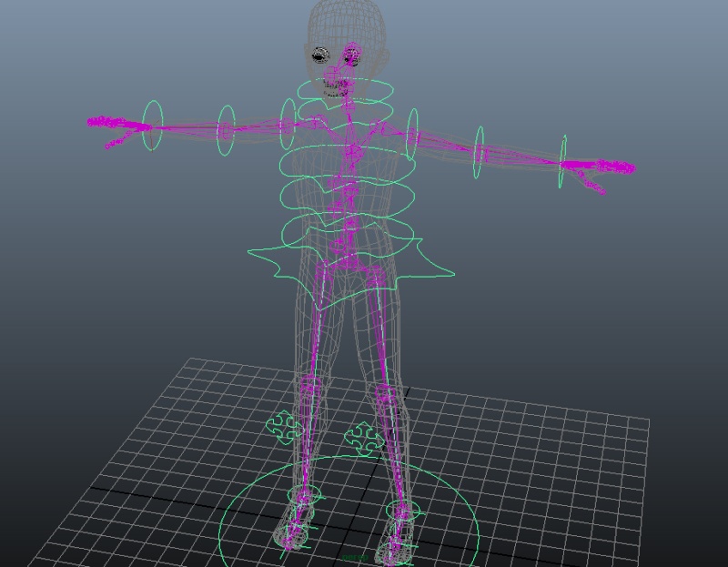The width and height of the screenshot is (728, 567).
Task: Select the elbow ring on the screen-left arm
Action: tap(226, 130)
